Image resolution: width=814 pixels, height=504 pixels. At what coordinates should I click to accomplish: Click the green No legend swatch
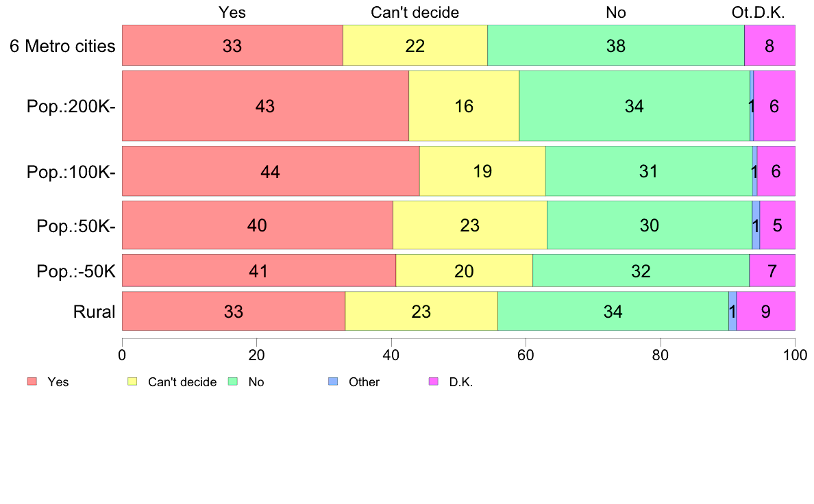232,381
